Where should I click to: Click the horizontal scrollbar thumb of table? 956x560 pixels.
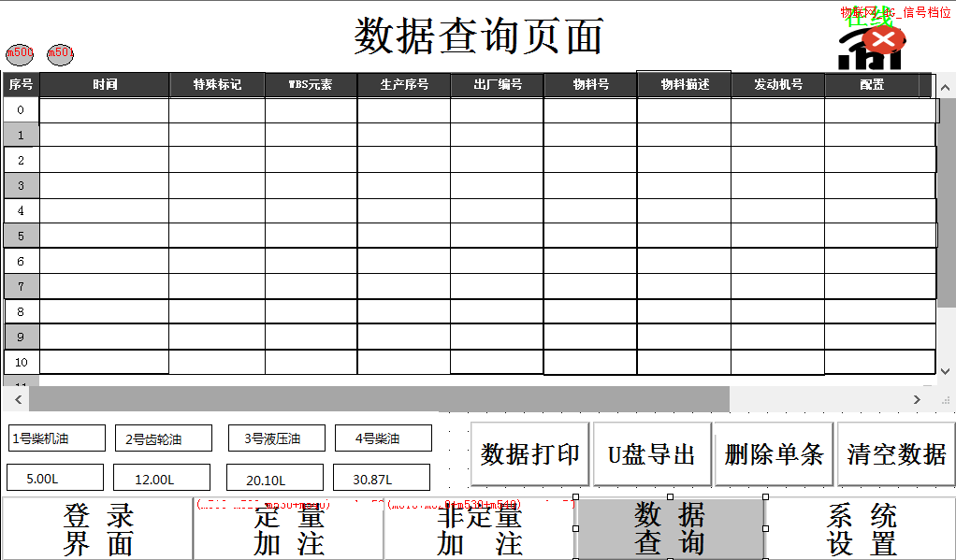[379, 399]
